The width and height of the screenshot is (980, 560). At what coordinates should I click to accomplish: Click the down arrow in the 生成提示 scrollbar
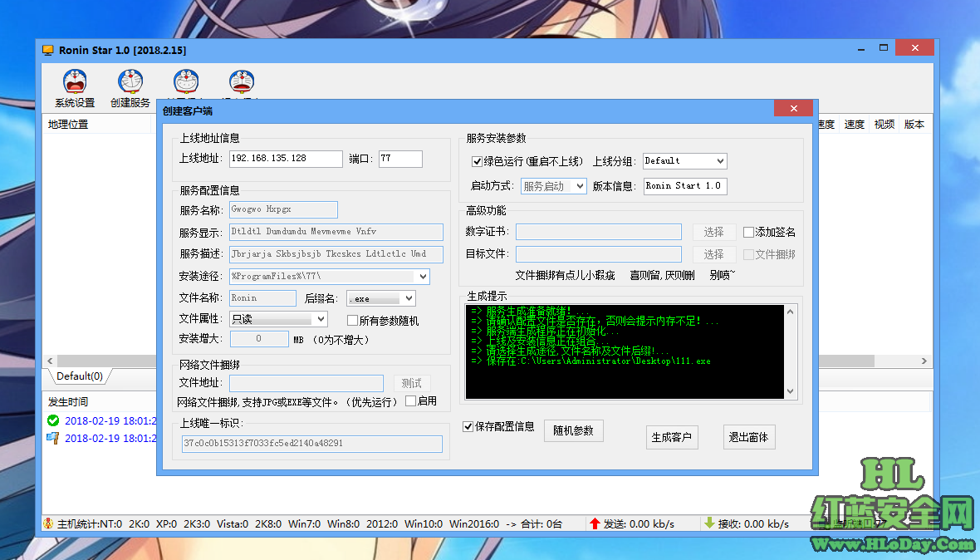click(790, 391)
